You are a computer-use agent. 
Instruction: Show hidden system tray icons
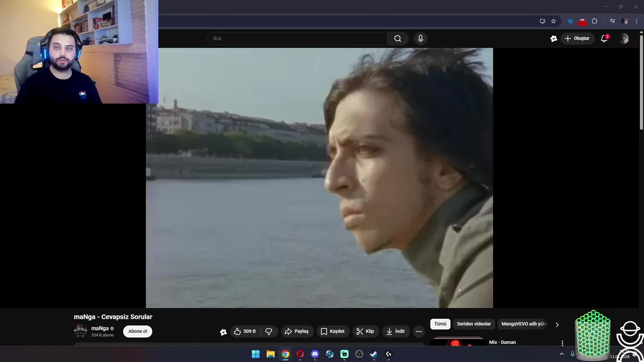pyautogui.click(x=561, y=354)
